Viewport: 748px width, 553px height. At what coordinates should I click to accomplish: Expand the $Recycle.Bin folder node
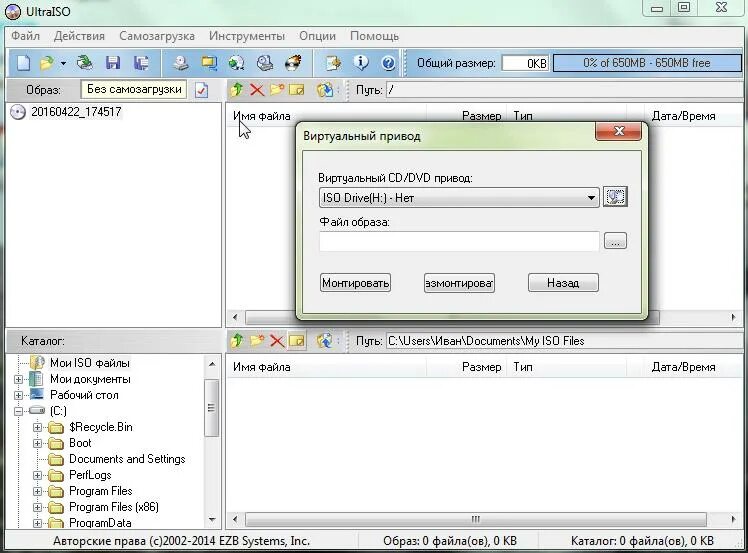37,427
